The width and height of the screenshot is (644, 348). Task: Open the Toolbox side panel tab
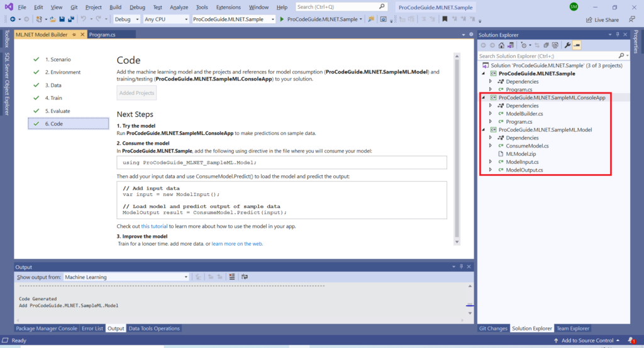click(6, 38)
